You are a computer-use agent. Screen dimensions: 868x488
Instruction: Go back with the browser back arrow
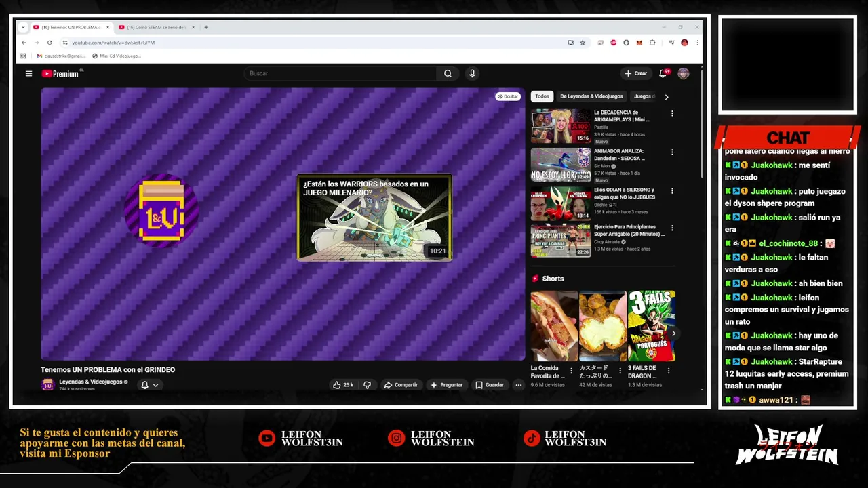24,43
